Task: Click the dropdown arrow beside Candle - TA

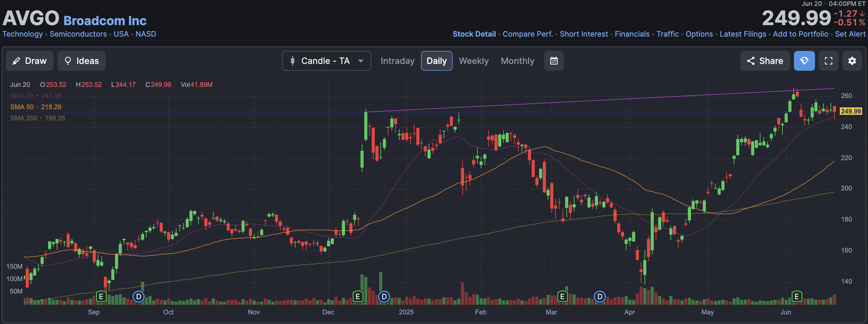Action: pyautogui.click(x=361, y=61)
